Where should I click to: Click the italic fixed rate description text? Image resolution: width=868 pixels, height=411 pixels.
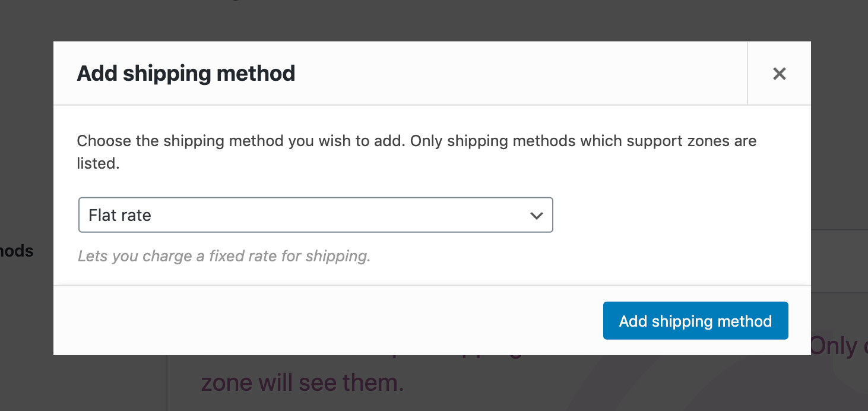tap(224, 256)
